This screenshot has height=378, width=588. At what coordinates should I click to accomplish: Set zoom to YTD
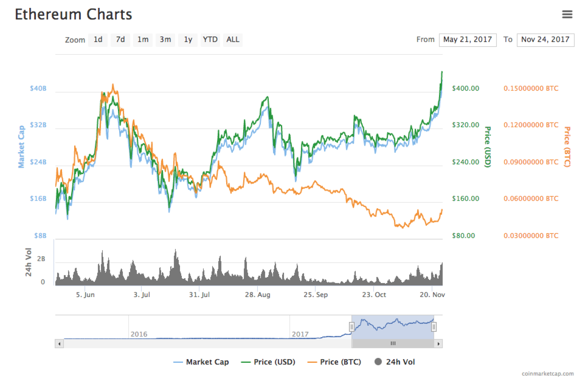(210, 40)
